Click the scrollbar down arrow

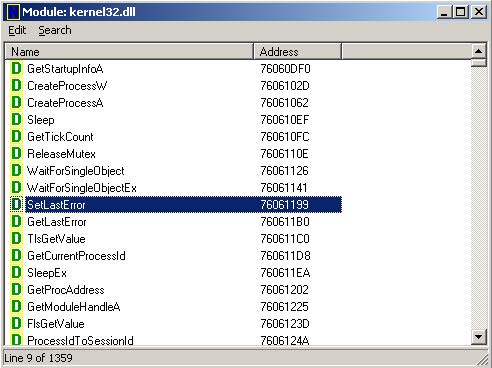pos(478,337)
